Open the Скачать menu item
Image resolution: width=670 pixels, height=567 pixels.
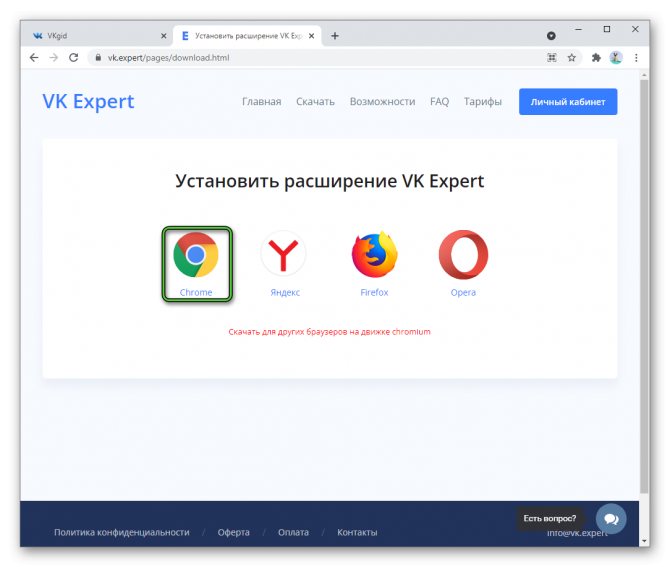coord(315,102)
